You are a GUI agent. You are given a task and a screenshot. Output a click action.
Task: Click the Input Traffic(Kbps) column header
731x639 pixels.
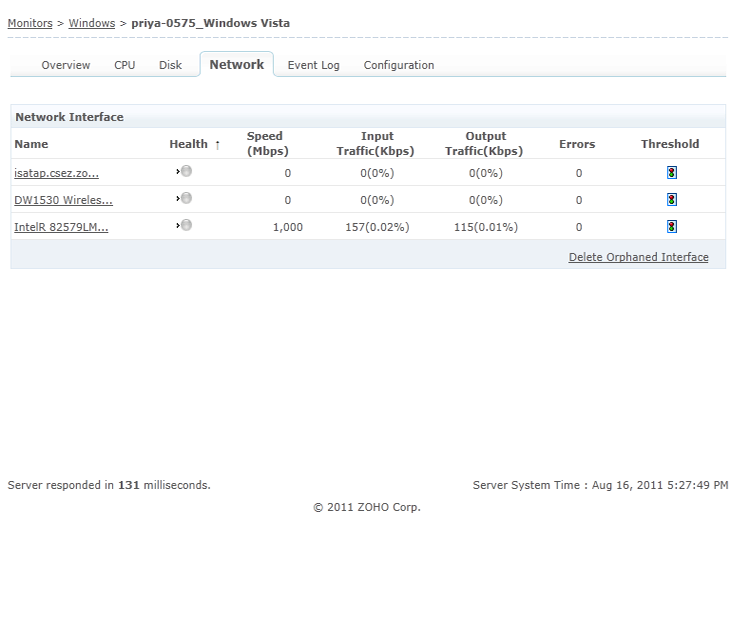tap(376, 144)
